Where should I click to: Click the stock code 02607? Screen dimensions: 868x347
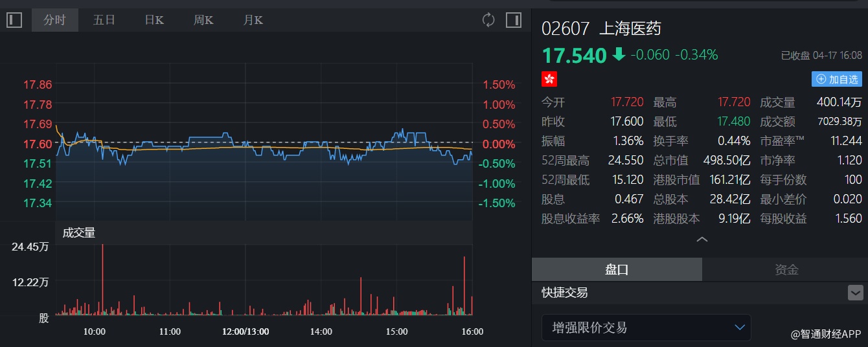point(565,28)
